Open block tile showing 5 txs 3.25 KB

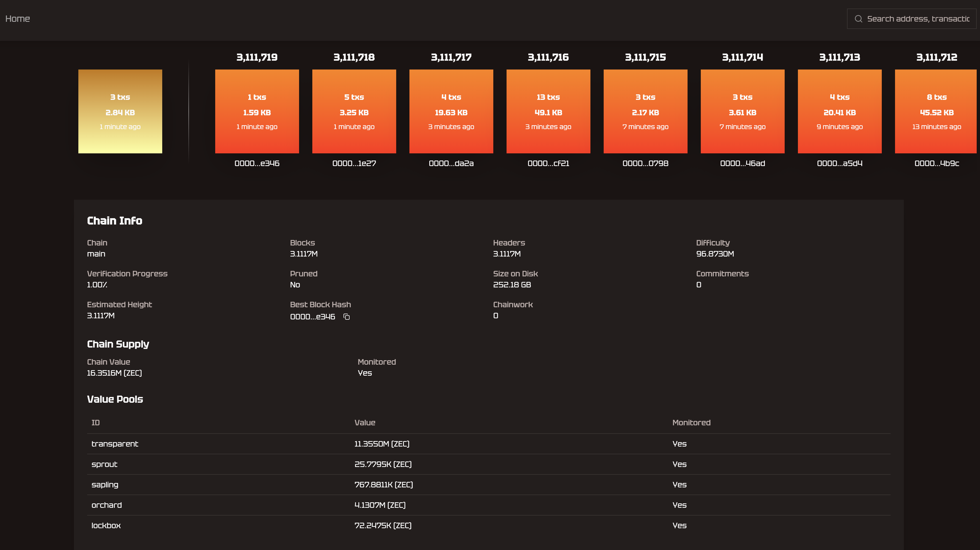coord(354,111)
